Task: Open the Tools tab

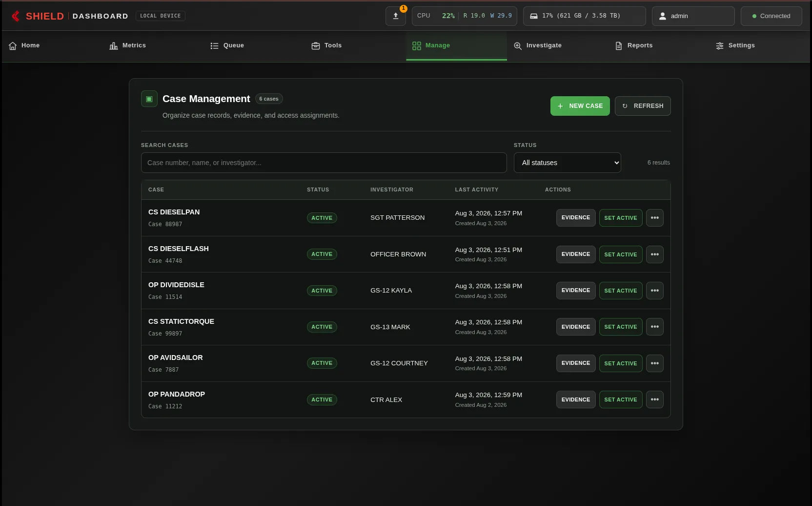Action: coord(356,46)
